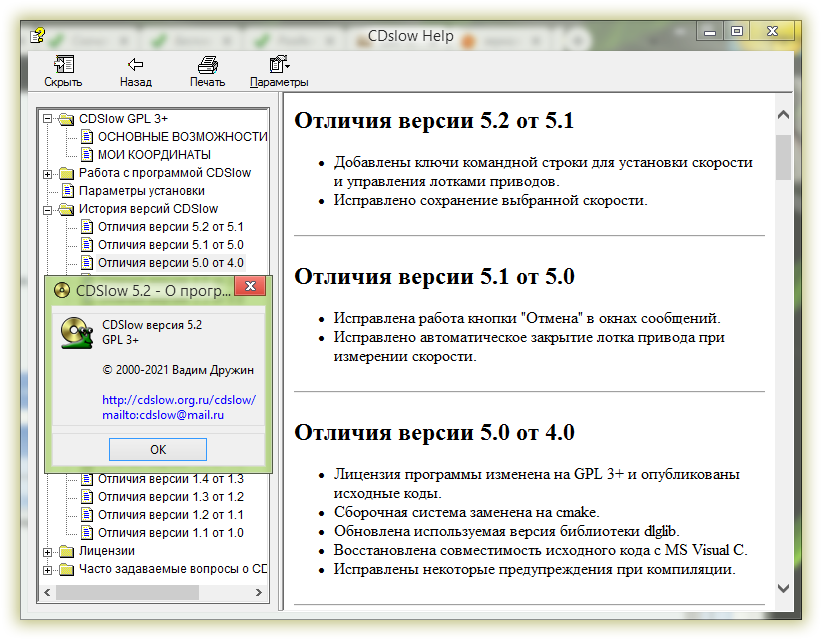Click the page icon beside ОСНОВНЫЕ ВОЗМОЖНОСТИ

coord(86,137)
